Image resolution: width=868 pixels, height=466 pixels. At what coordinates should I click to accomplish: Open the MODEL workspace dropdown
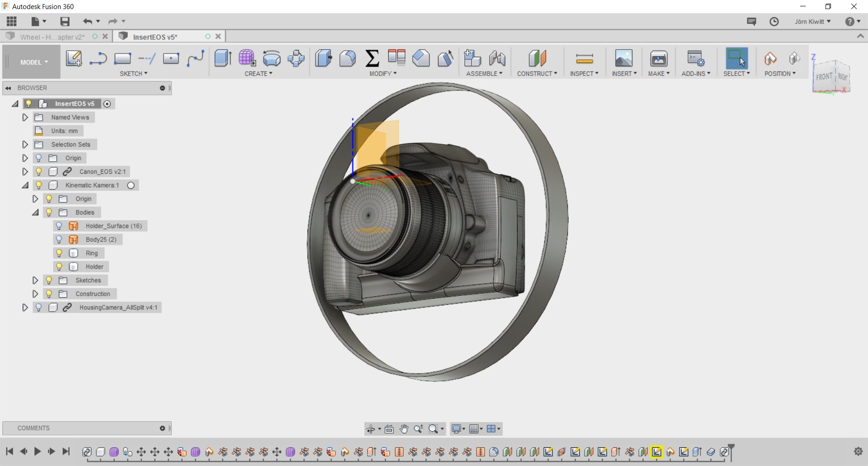pos(34,62)
